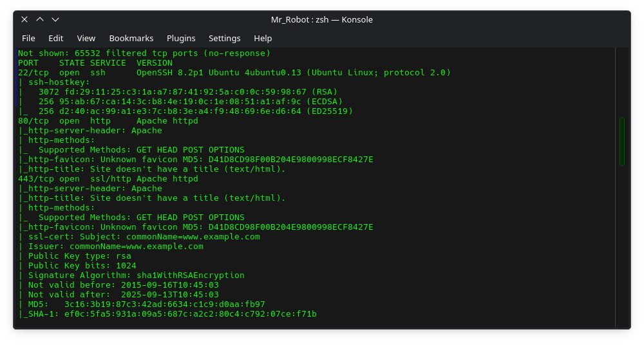The width and height of the screenshot is (644, 345).
Task: Open the Bookmarks menu
Action: (131, 38)
